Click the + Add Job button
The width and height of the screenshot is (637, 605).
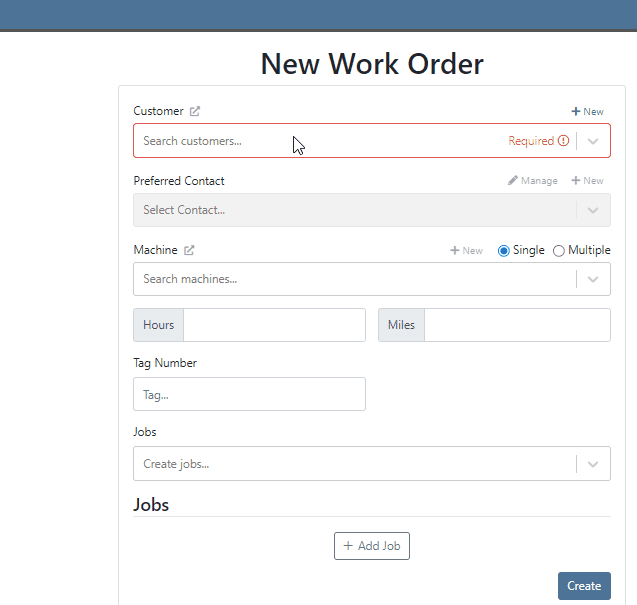[372, 546]
